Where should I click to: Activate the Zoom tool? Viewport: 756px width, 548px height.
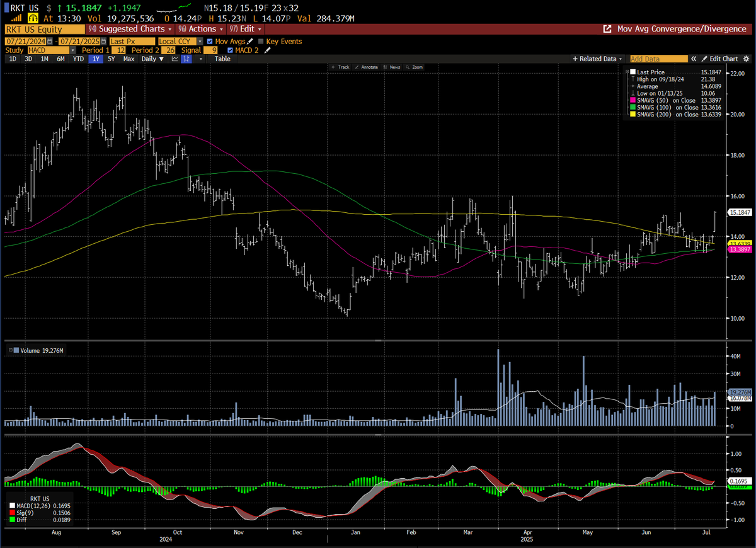coord(415,67)
